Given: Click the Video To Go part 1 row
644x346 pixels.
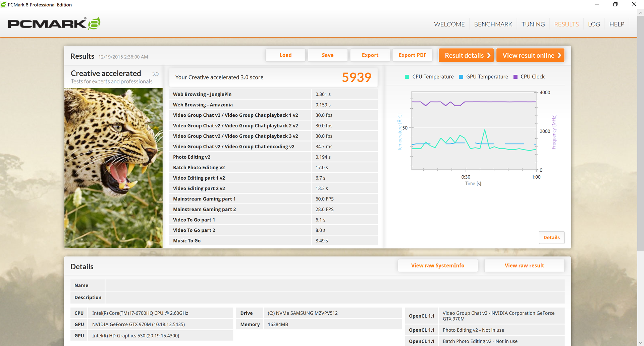Looking at the screenshot, I should 273,220.
